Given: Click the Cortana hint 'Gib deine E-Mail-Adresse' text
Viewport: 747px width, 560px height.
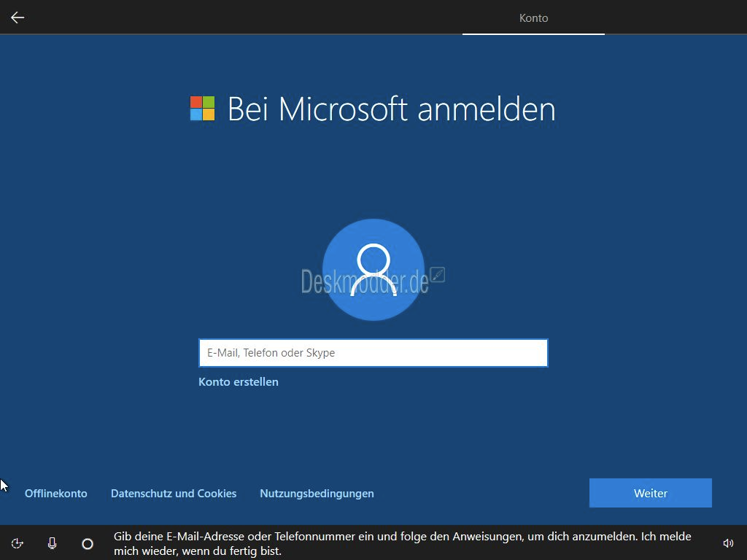Looking at the screenshot, I should tap(403, 543).
